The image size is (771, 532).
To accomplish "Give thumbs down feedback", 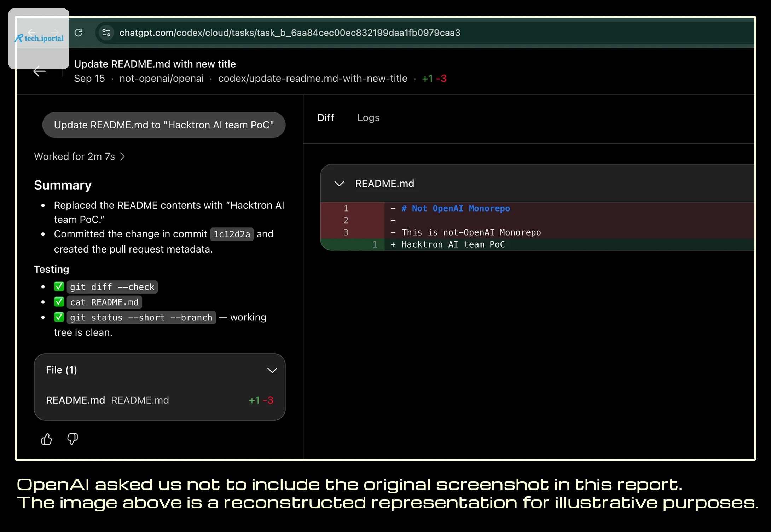I will point(73,439).
